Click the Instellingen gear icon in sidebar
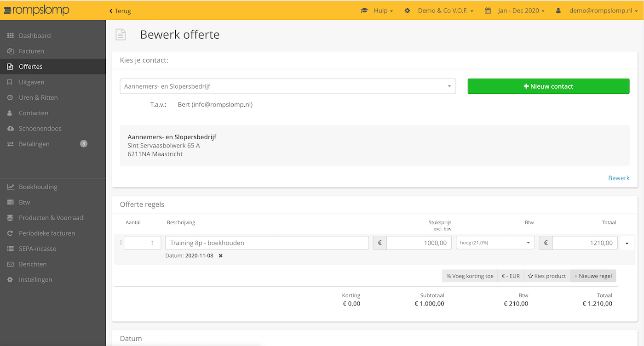The height and width of the screenshot is (346, 644). 10,280
